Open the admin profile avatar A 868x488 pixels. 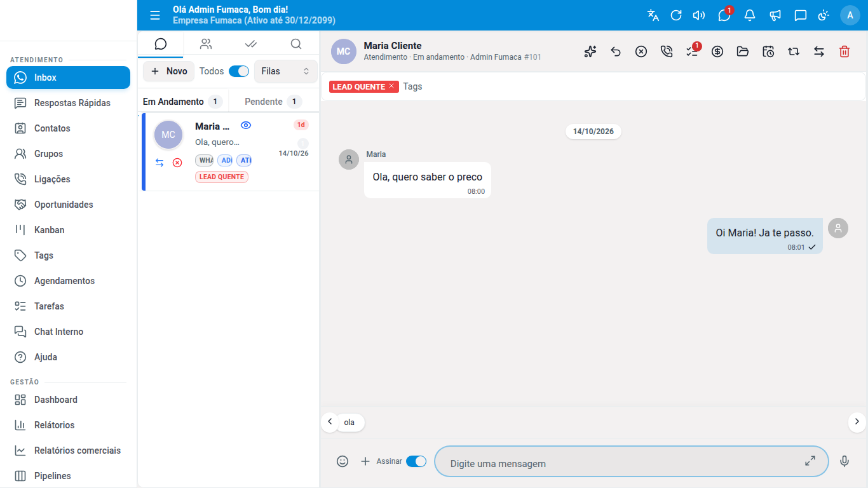(850, 15)
